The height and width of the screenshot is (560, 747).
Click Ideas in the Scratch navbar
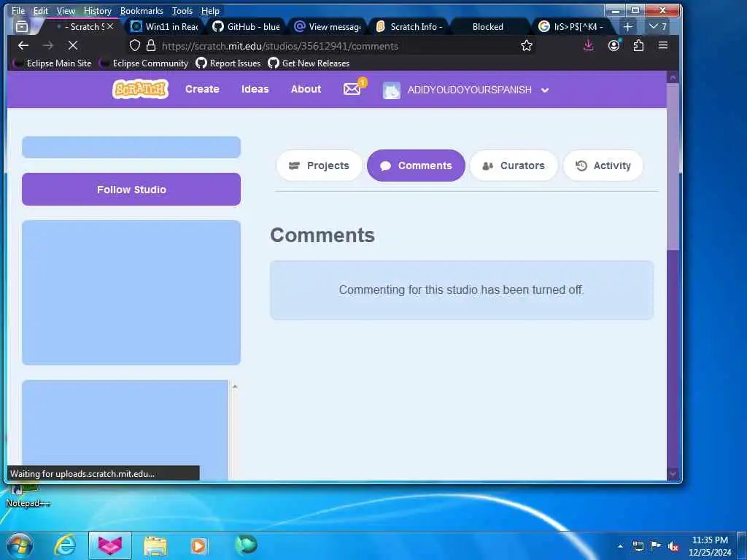coord(255,89)
